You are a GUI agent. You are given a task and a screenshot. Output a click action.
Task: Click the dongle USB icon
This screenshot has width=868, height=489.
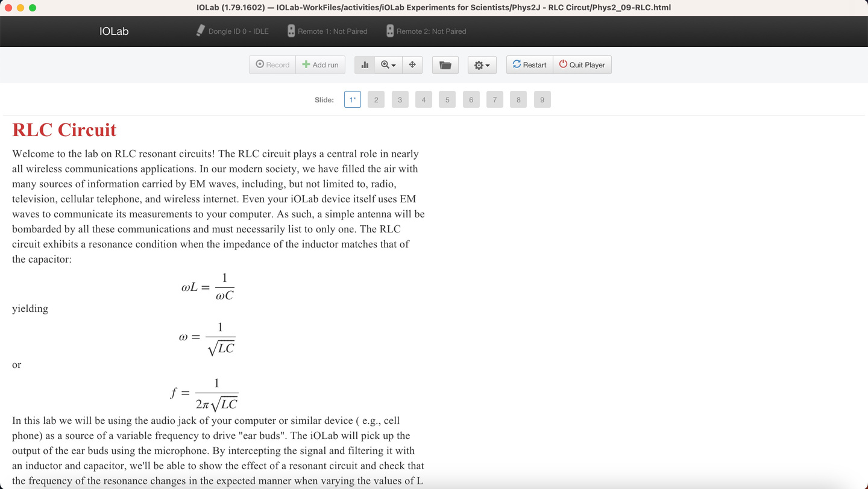[201, 31]
